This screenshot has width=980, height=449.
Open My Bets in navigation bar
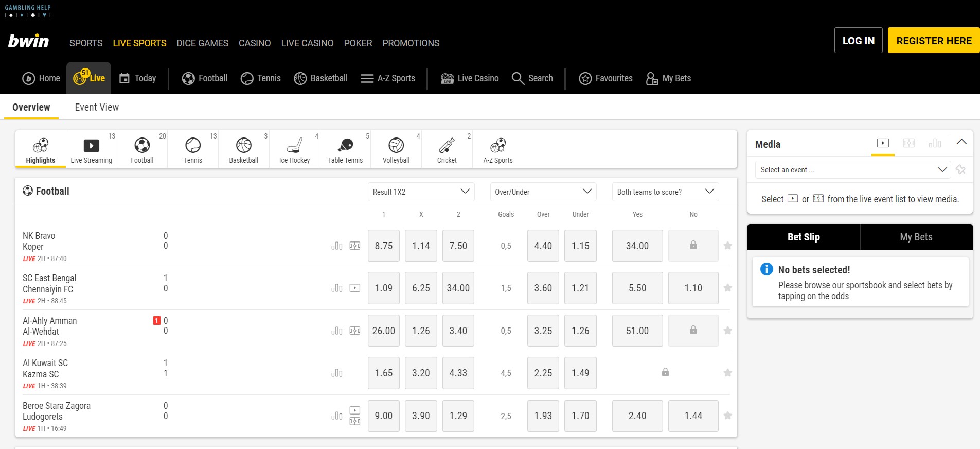pyautogui.click(x=668, y=78)
